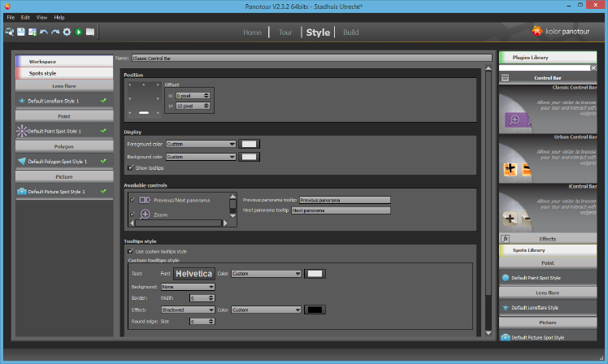
Task: Click the green checkmark beside Default Polygon Spot Style 1
Action: [x=103, y=161]
